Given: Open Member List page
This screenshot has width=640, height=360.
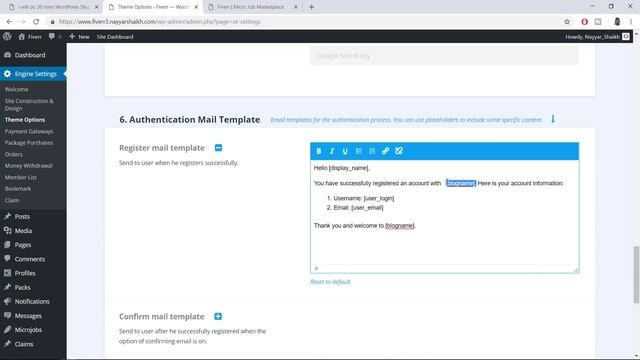Looking at the screenshot, I should [x=21, y=177].
